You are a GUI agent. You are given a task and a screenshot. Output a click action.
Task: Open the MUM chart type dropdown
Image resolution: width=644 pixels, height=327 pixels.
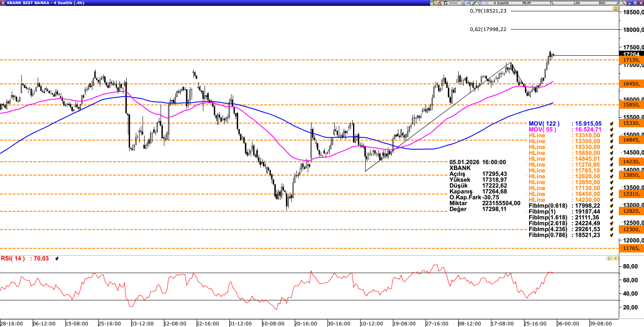(x=527, y=3)
